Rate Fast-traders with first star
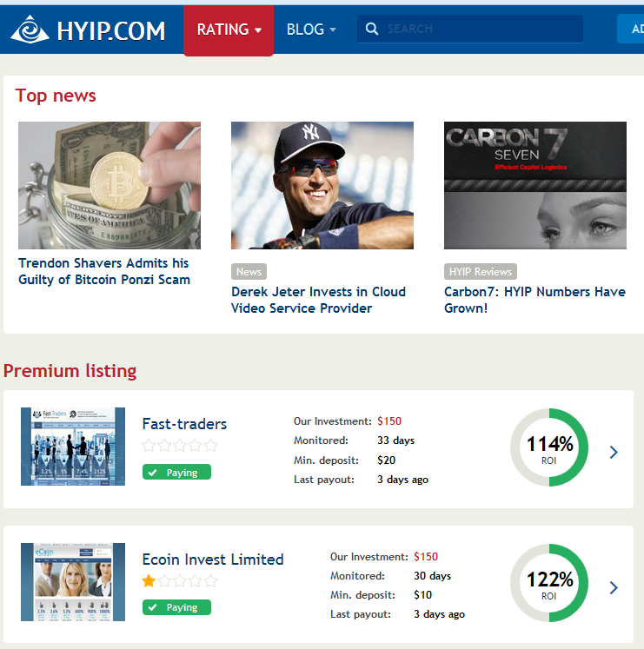 tap(149, 446)
